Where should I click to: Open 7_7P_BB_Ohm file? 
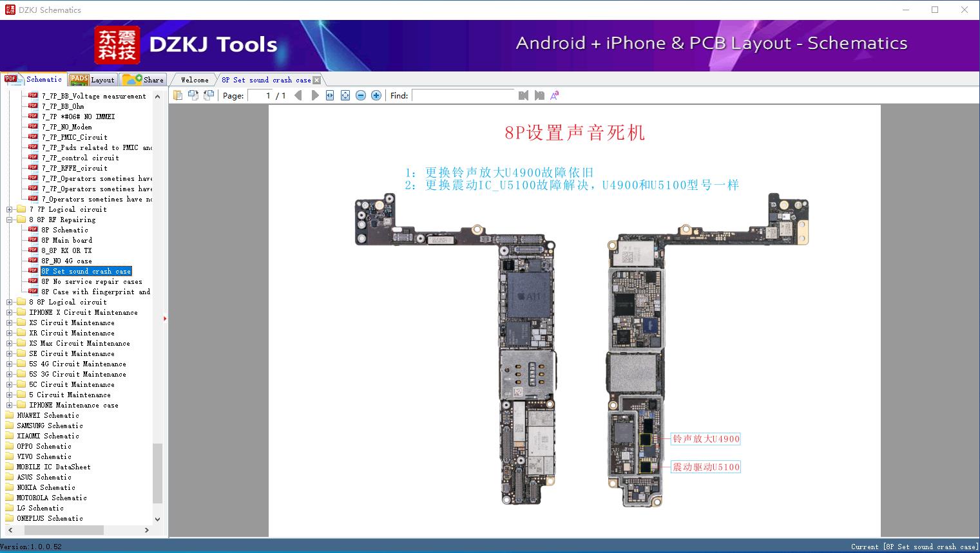click(x=63, y=106)
